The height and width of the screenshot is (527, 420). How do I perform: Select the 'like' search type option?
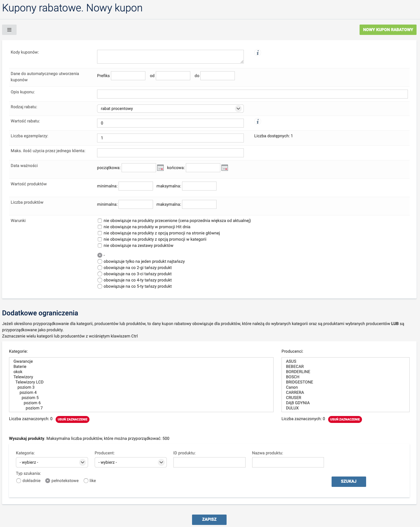[86, 481]
